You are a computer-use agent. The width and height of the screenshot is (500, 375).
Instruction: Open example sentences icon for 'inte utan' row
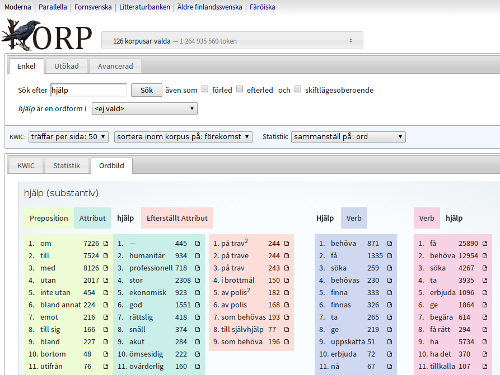(106, 293)
